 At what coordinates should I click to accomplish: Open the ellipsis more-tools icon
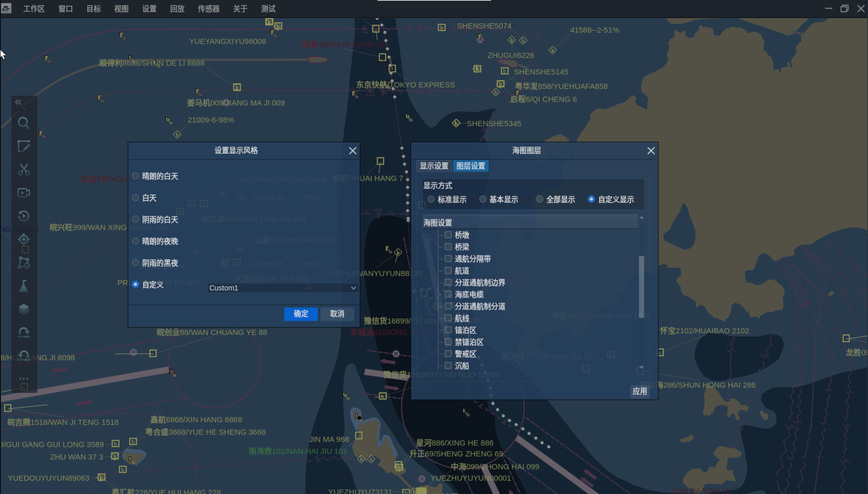tap(24, 378)
